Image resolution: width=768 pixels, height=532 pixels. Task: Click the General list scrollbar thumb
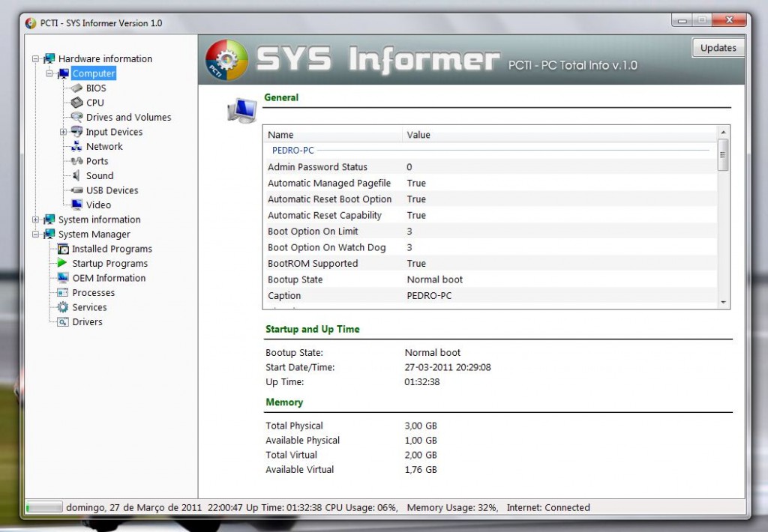[723, 154]
